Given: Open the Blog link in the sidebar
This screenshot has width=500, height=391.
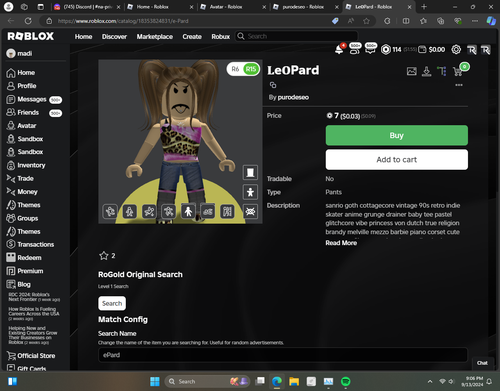Looking at the screenshot, I should tap(19, 284).
